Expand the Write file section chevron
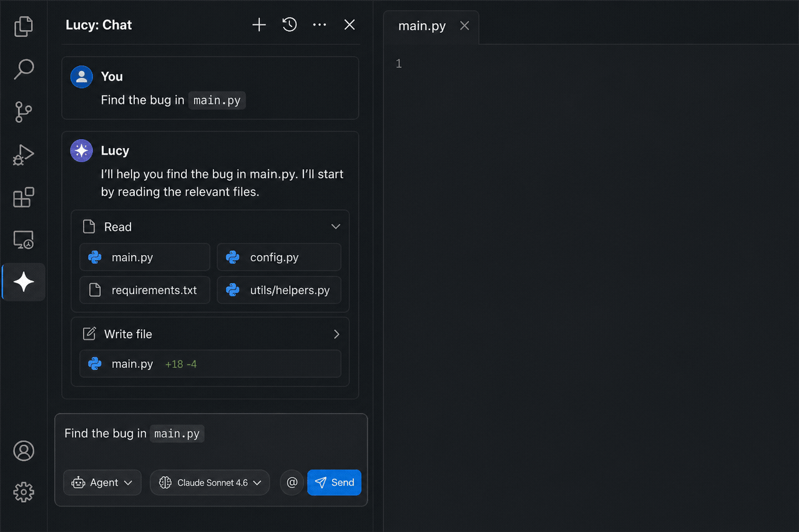The image size is (799, 532). tap(336, 334)
